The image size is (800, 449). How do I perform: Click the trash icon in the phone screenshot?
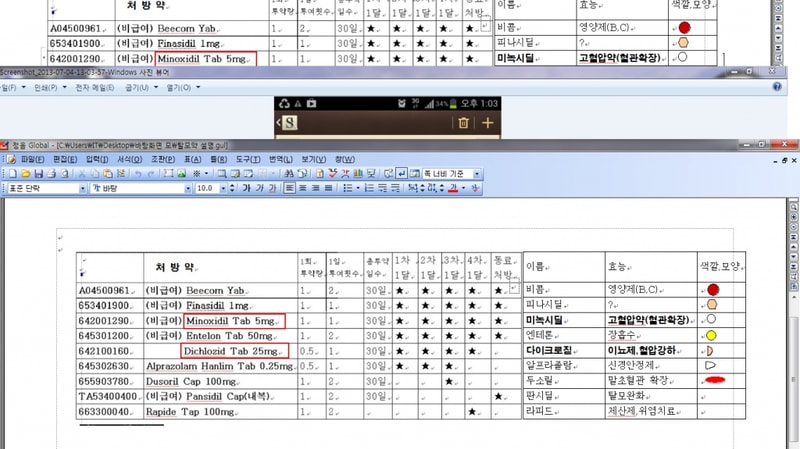click(463, 122)
